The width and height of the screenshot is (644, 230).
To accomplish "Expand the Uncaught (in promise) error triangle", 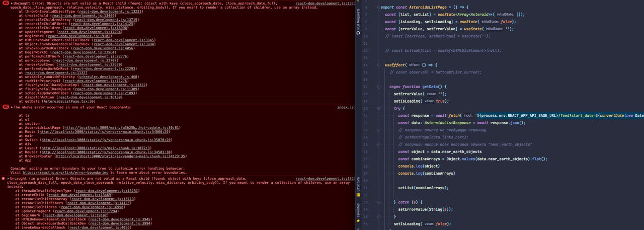I will pos(9,179).
